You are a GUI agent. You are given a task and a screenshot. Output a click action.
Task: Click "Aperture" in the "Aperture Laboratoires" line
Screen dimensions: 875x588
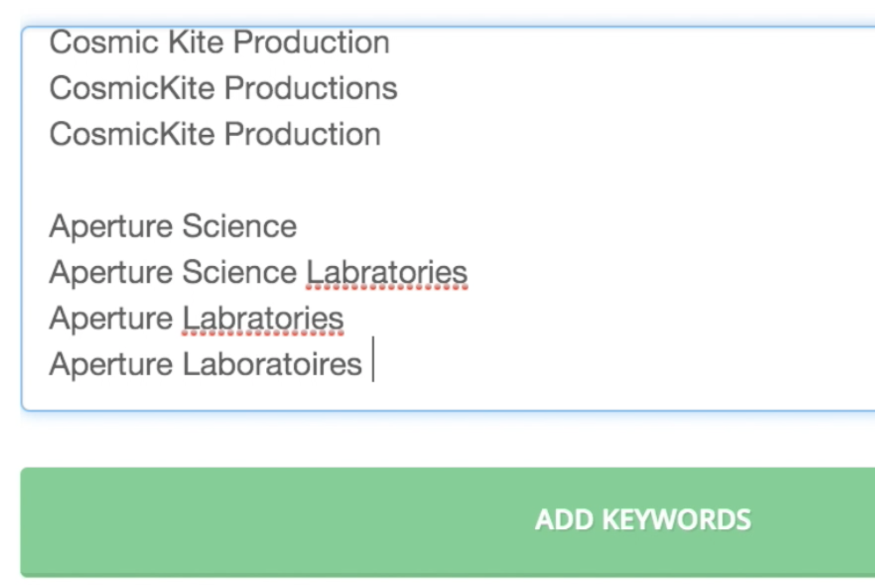tap(110, 364)
